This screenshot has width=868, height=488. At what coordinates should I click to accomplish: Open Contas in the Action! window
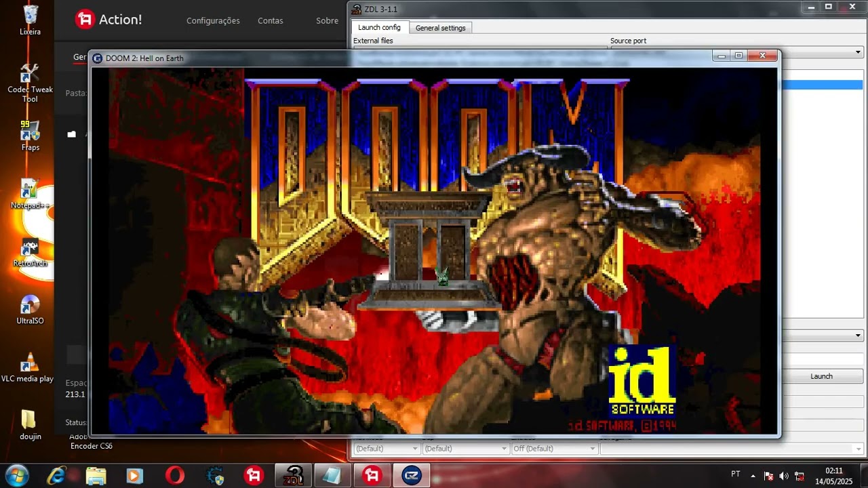[x=270, y=21]
